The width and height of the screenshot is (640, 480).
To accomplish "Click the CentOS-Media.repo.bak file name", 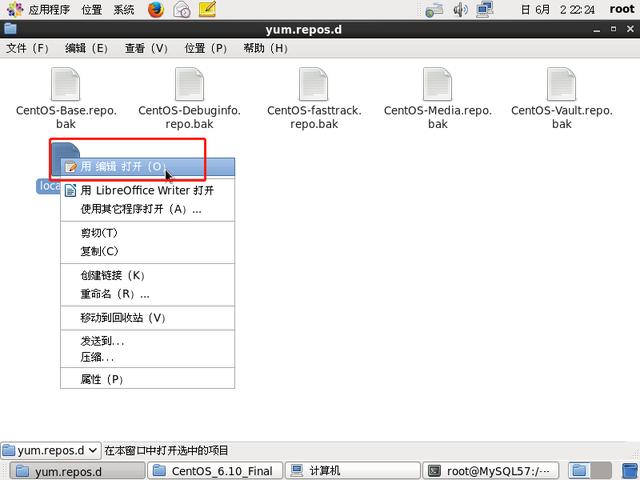I will click(438, 117).
